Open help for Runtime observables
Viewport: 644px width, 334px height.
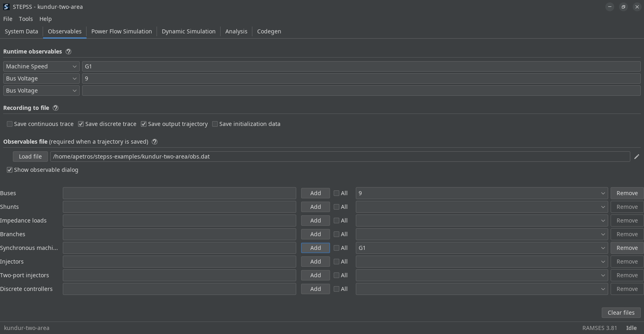68,52
